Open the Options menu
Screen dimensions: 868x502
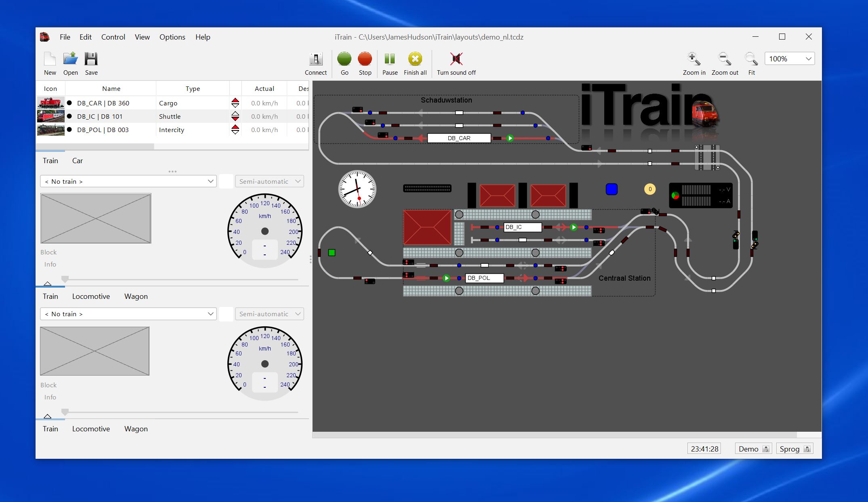pyautogui.click(x=172, y=37)
